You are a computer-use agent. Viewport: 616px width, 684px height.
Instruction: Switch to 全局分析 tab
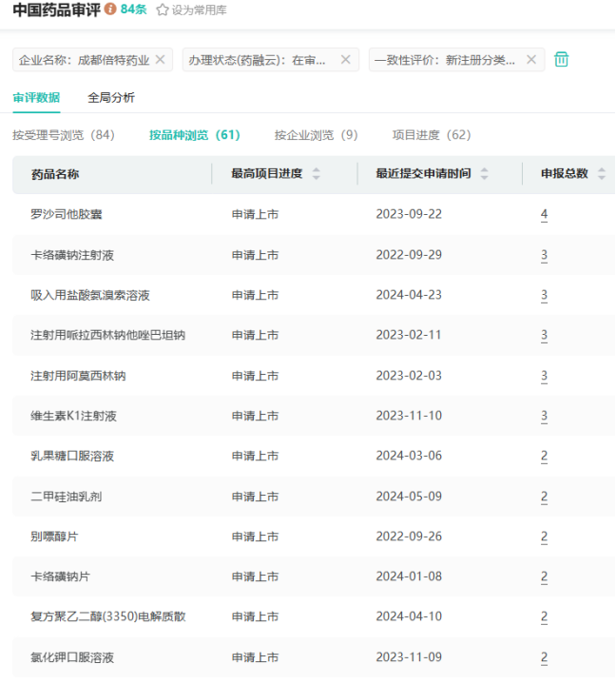(x=111, y=97)
